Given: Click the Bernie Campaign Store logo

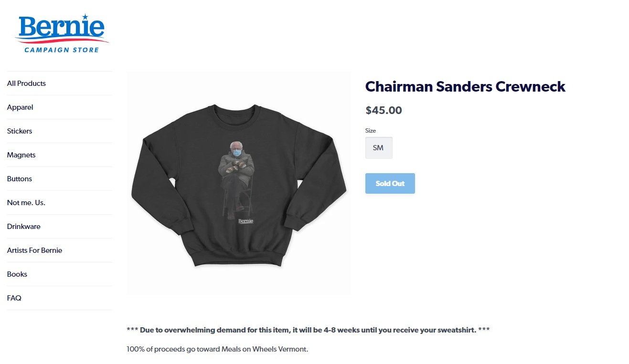Looking at the screenshot, I should [x=62, y=33].
